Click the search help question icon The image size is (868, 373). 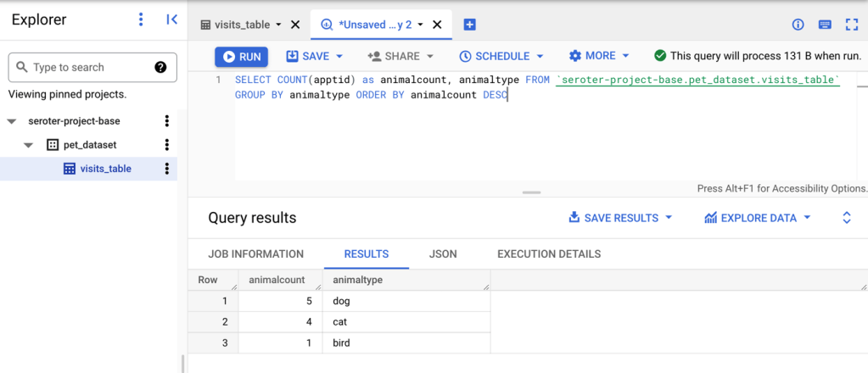(160, 68)
